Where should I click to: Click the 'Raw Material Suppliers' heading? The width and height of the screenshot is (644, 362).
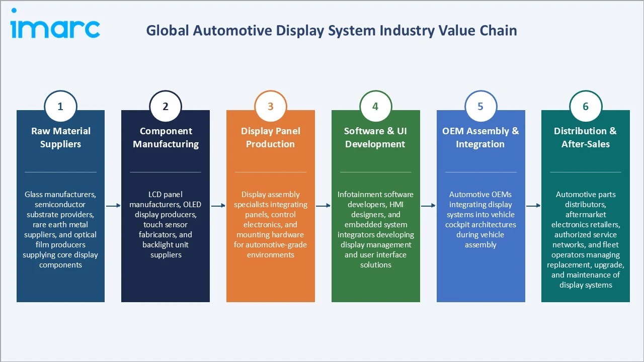click(x=61, y=138)
